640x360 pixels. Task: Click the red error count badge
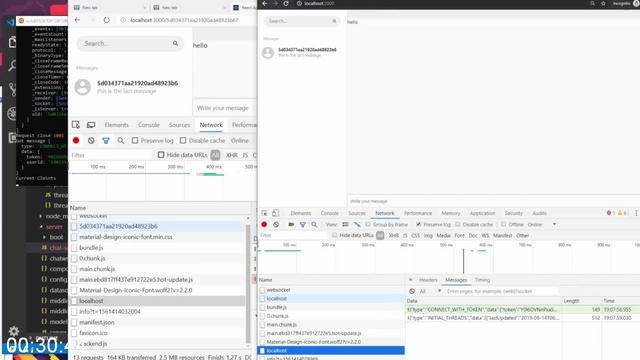pos(611,213)
